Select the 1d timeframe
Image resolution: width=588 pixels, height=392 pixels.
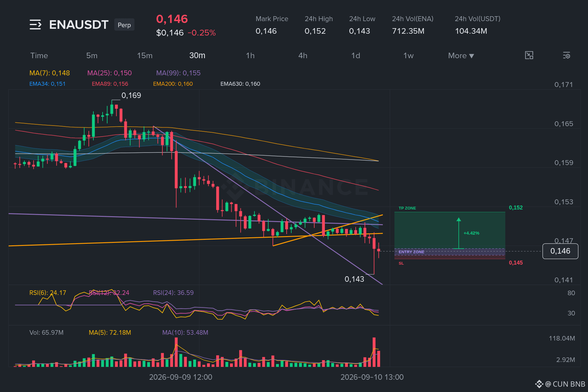coord(356,56)
